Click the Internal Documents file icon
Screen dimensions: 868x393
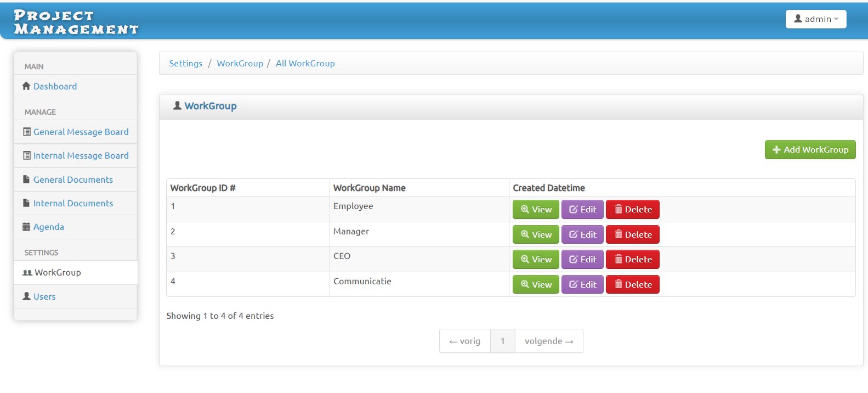click(26, 203)
